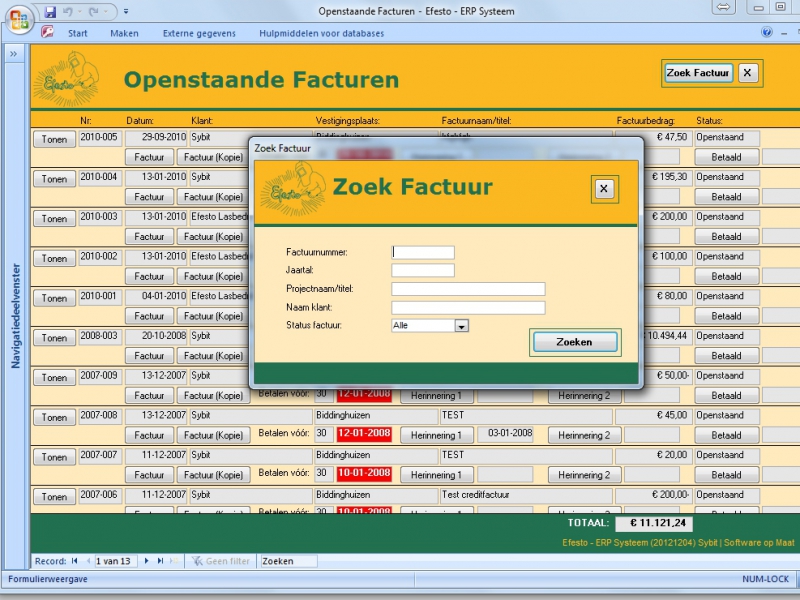The image size is (800, 600).
Task: Click the Save icon in quick access toolbar
Action: coord(50,12)
